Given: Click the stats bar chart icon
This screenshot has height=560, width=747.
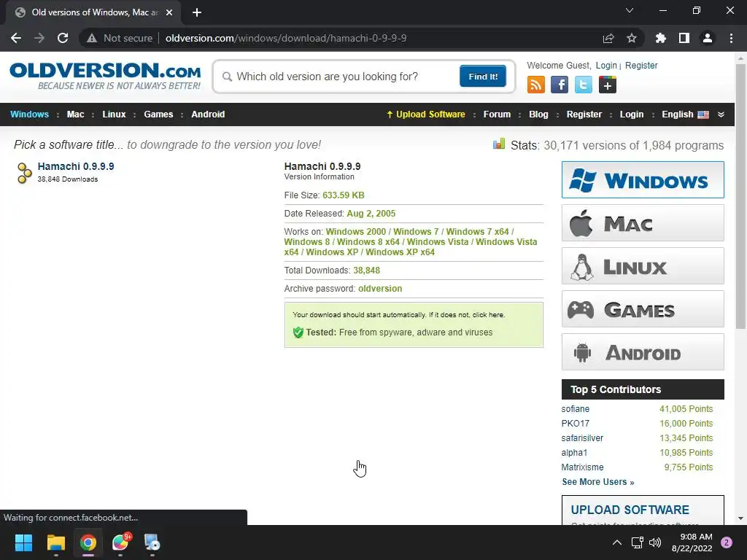Looking at the screenshot, I should pos(499,144).
